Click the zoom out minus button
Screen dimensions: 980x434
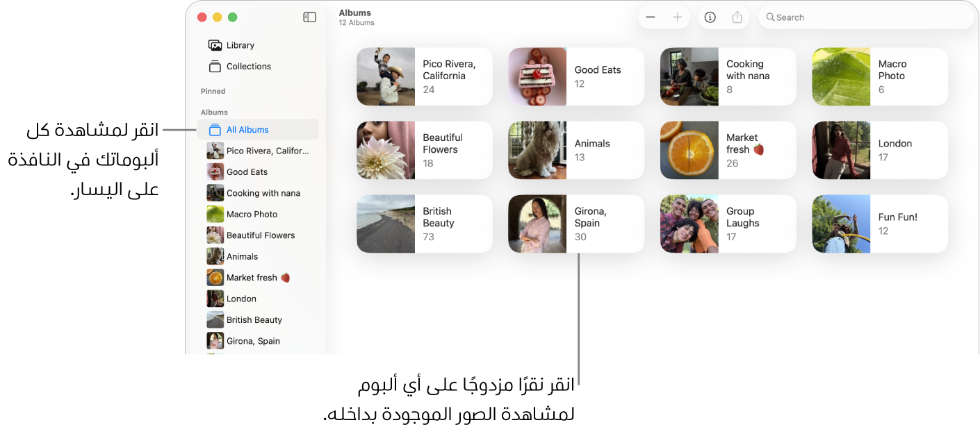(650, 17)
